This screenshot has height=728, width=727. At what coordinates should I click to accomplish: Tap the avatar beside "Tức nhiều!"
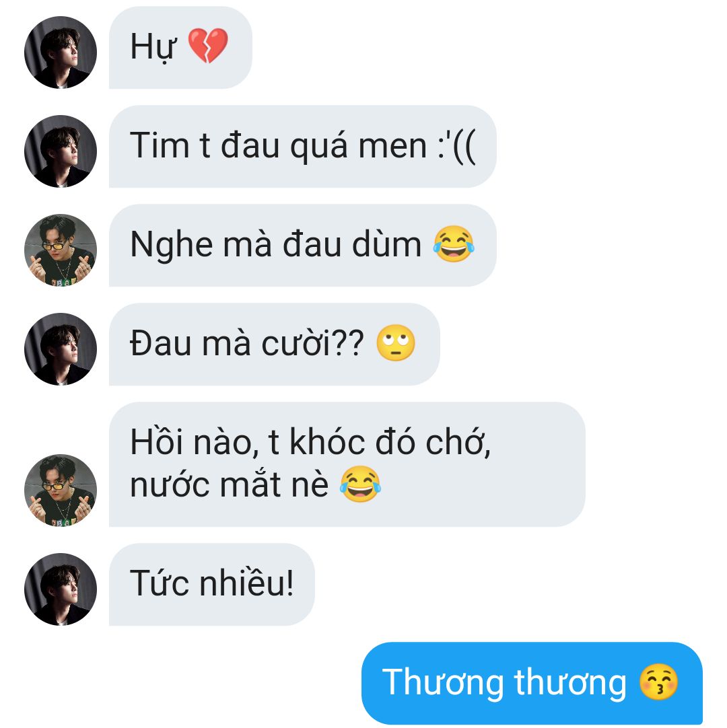tap(61, 589)
